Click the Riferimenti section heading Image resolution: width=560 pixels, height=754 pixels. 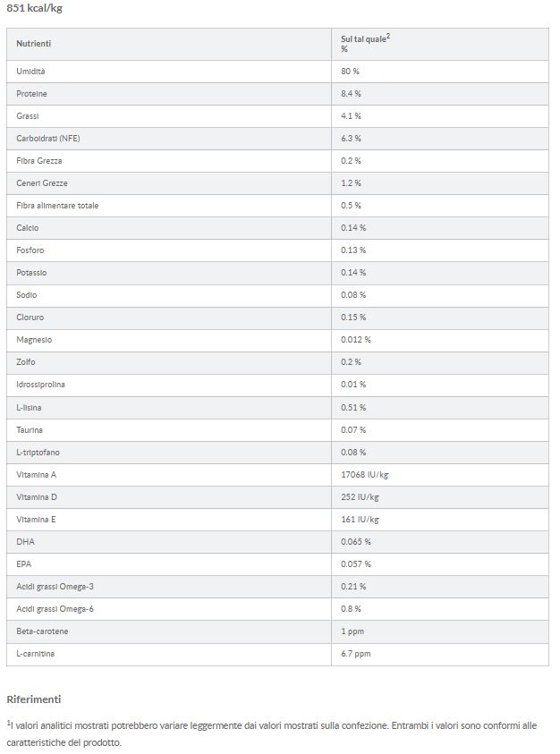(x=33, y=699)
